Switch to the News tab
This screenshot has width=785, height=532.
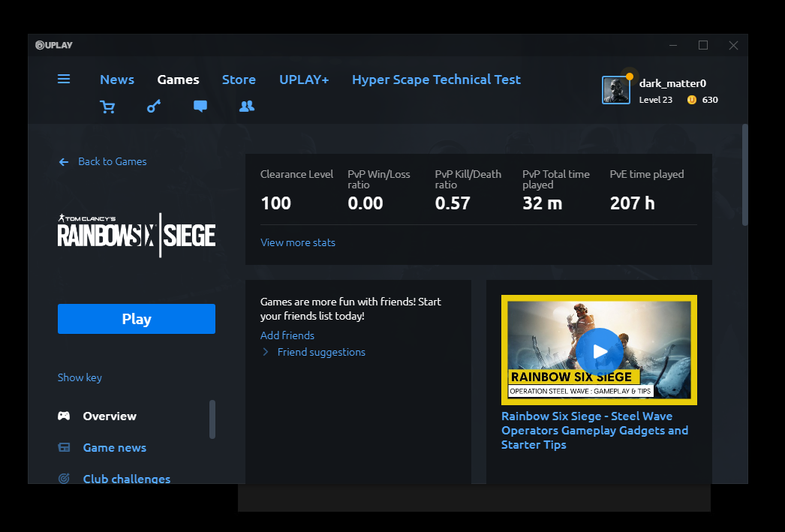click(x=117, y=80)
